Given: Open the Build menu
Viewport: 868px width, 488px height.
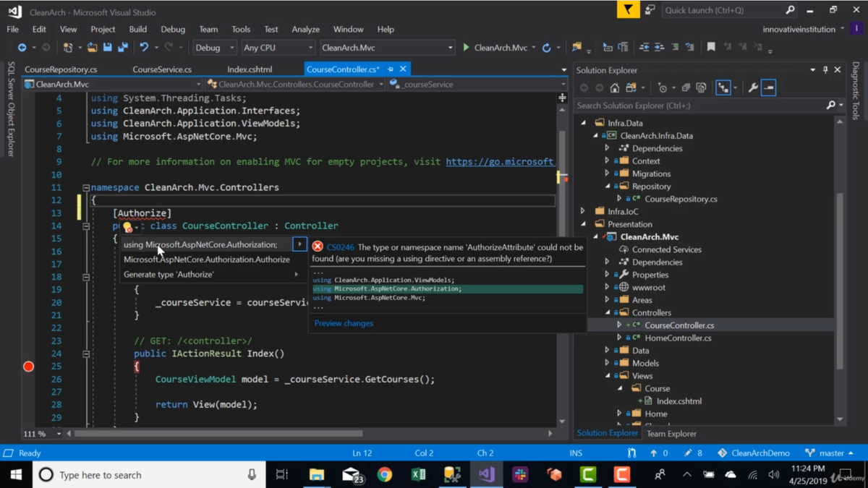Looking at the screenshot, I should click(x=137, y=30).
